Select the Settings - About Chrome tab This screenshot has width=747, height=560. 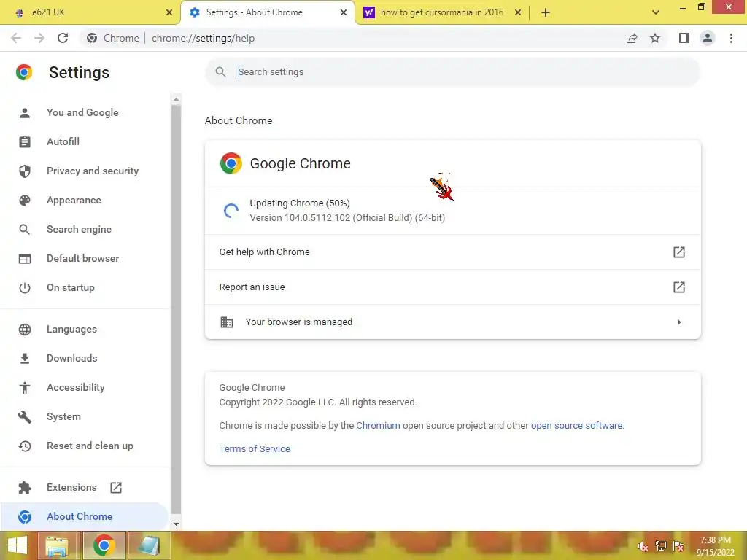click(267, 12)
